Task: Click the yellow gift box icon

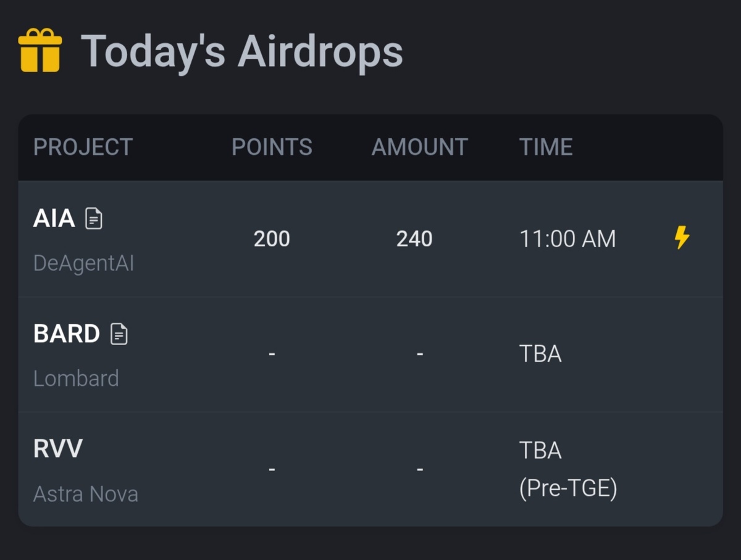Action: (40, 51)
